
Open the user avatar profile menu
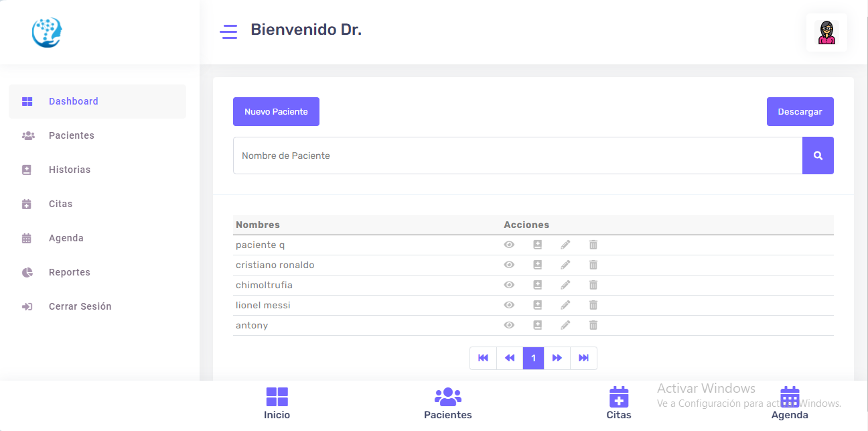[826, 32]
